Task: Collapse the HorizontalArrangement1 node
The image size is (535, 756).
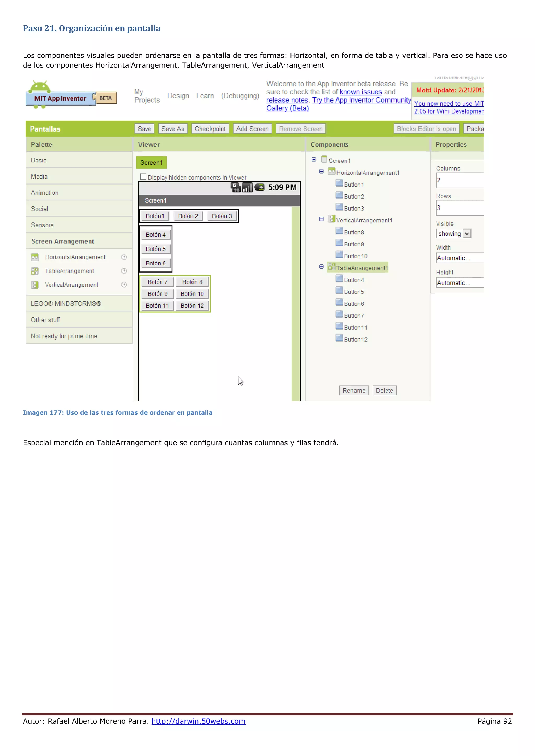Action: click(x=322, y=172)
